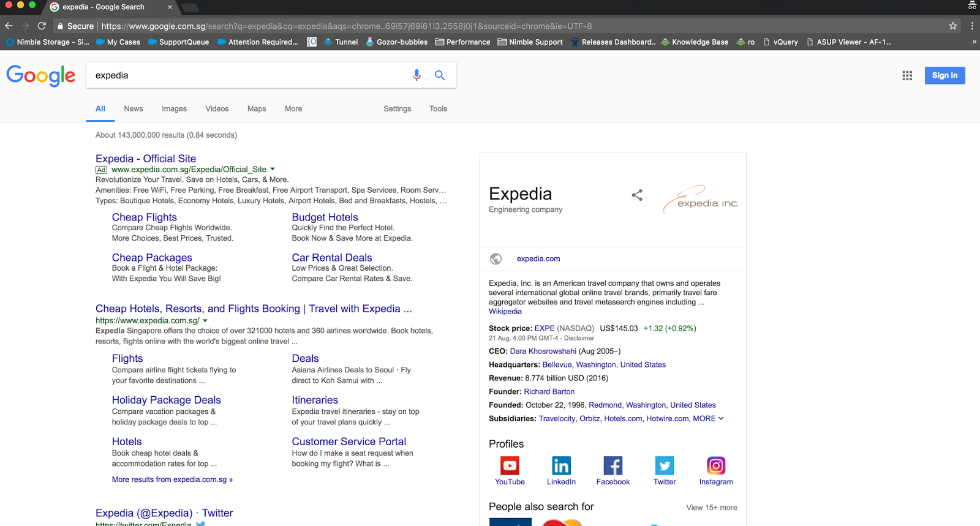980x526 pixels.
Task: Open Customer Service Portal link
Action: [x=349, y=441]
